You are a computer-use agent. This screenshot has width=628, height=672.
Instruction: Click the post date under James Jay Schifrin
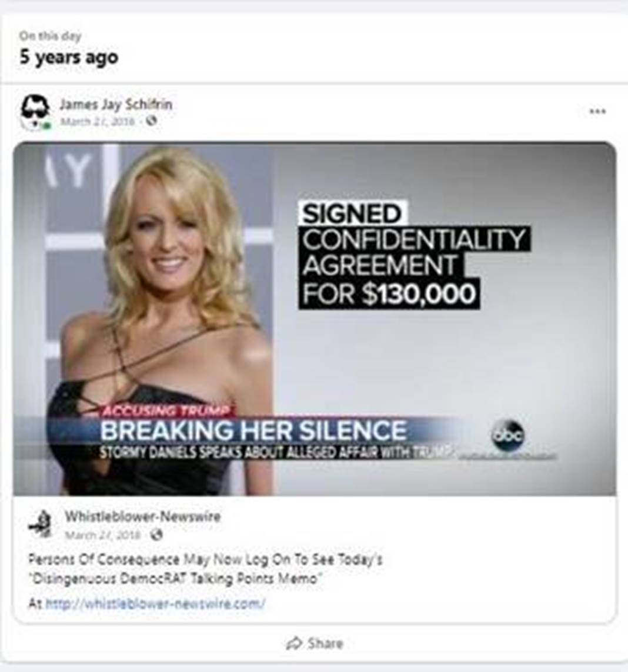[x=98, y=121]
